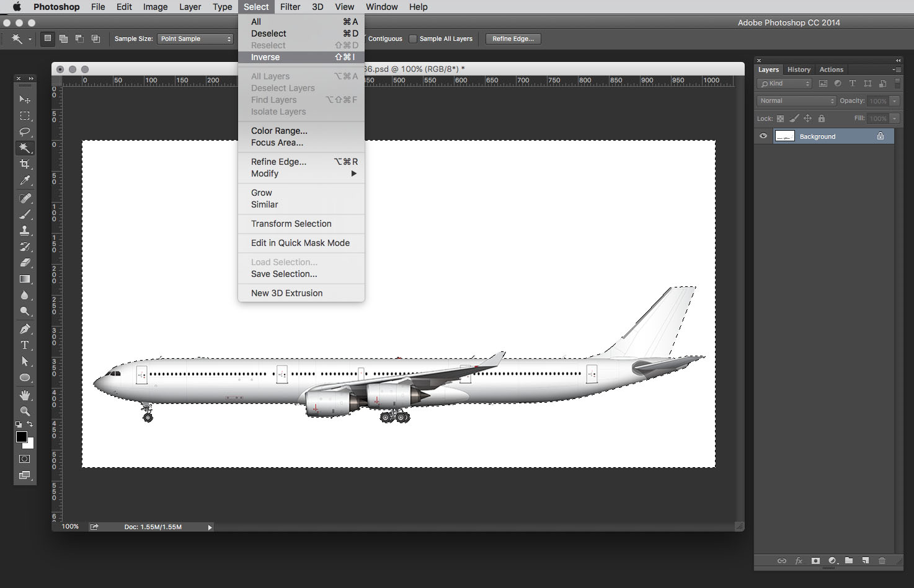The width and height of the screenshot is (914, 588).
Task: Click the foreground color swatch
Action: pos(22,437)
